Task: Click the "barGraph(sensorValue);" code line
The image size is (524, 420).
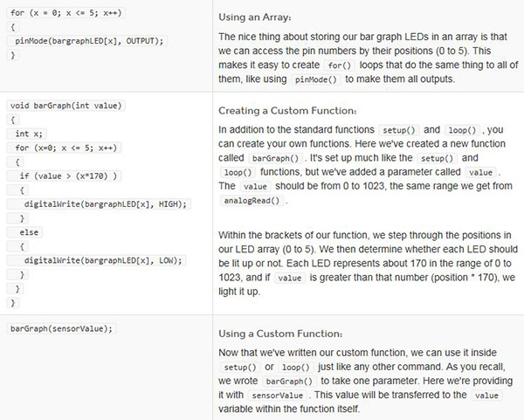Action: (x=62, y=328)
